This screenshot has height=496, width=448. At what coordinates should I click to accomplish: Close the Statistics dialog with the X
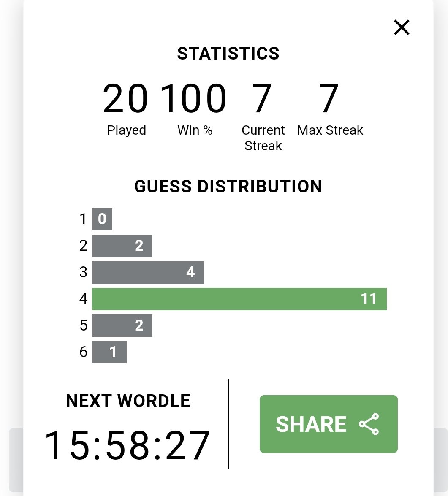click(402, 27)
